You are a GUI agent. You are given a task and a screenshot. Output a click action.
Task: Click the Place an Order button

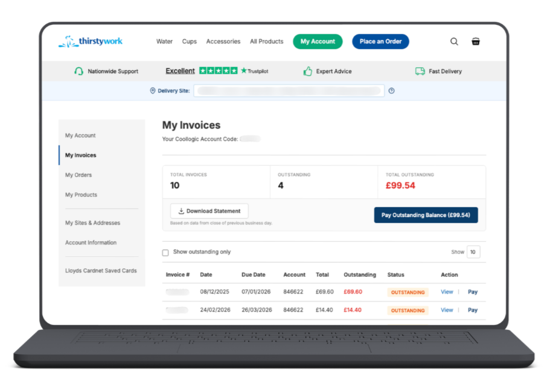tap(380, 41)
